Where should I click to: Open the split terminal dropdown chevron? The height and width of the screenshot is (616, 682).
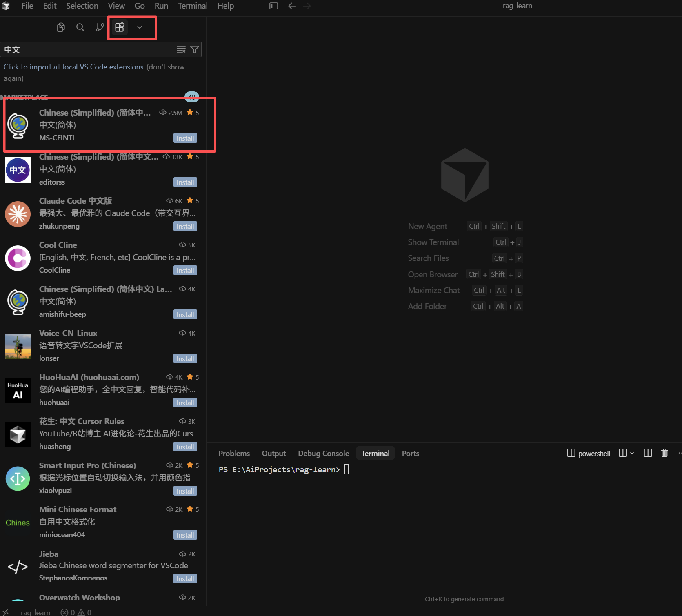pyautogui.click(x=632, y=453)
